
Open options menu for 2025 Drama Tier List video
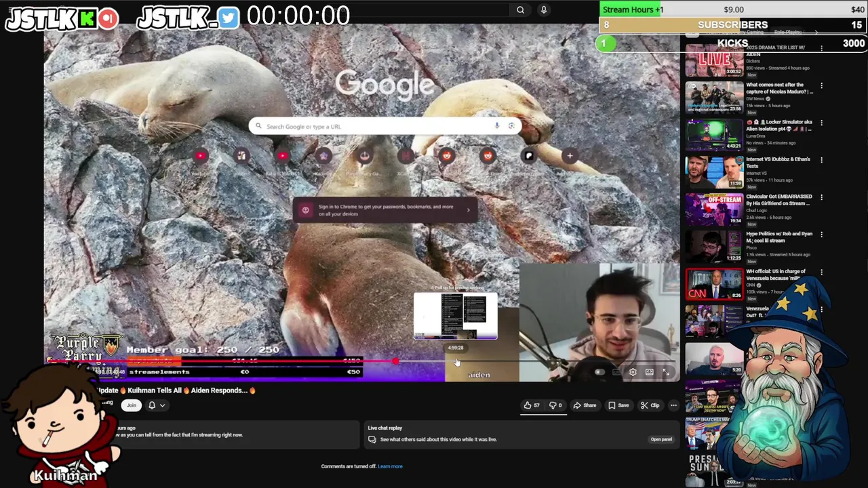tap(821, 48)
